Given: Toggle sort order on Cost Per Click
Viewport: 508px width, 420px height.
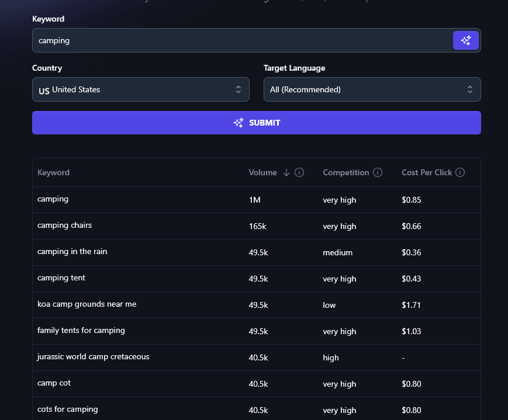Looking at the screenshot, I should point(427,172).
